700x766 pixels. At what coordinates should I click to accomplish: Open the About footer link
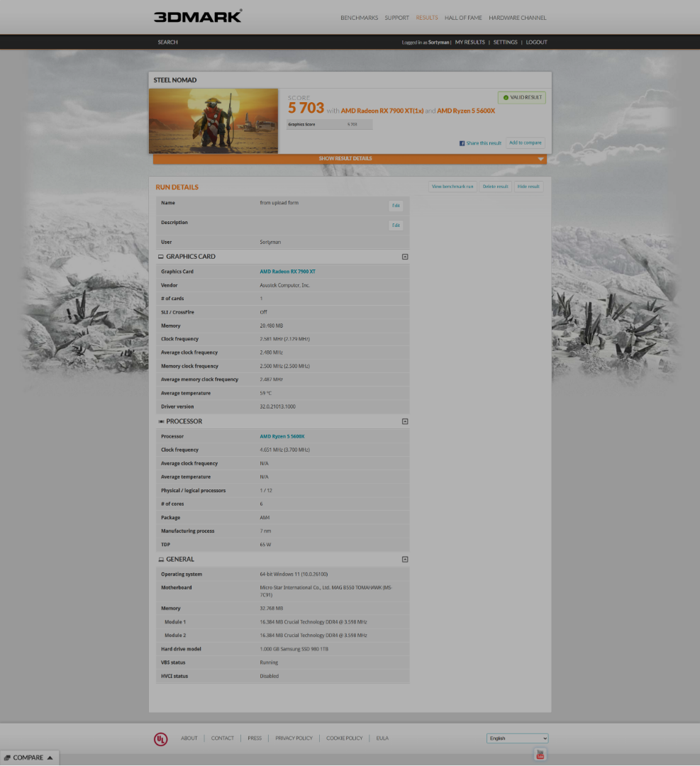tap(189, 738)
